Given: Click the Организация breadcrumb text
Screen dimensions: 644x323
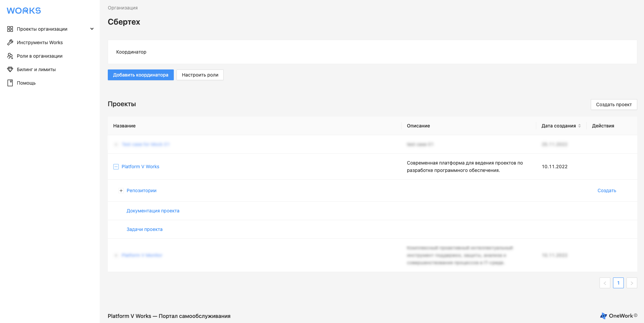Looking at the screenshot, I should click(123, 8).
